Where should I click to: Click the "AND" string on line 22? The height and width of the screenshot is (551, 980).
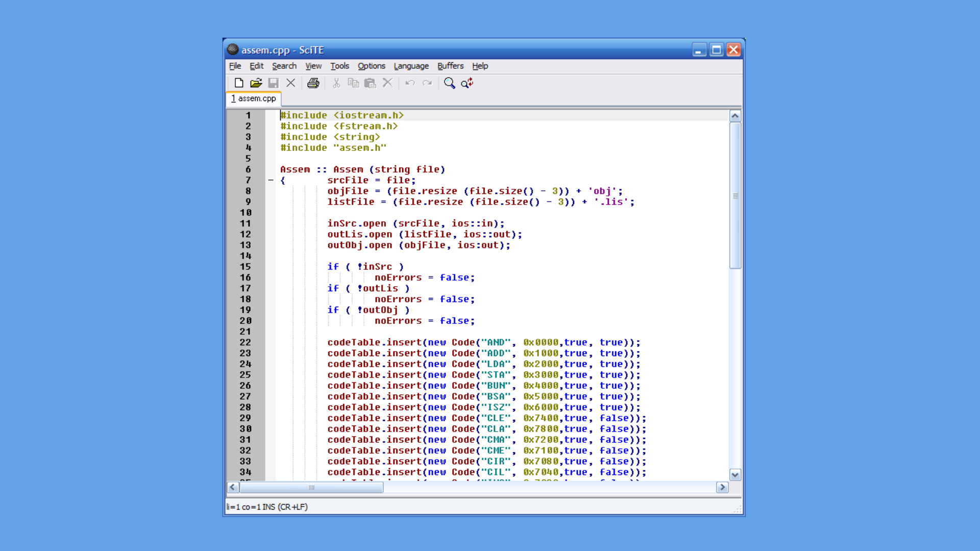click(496, 342)
